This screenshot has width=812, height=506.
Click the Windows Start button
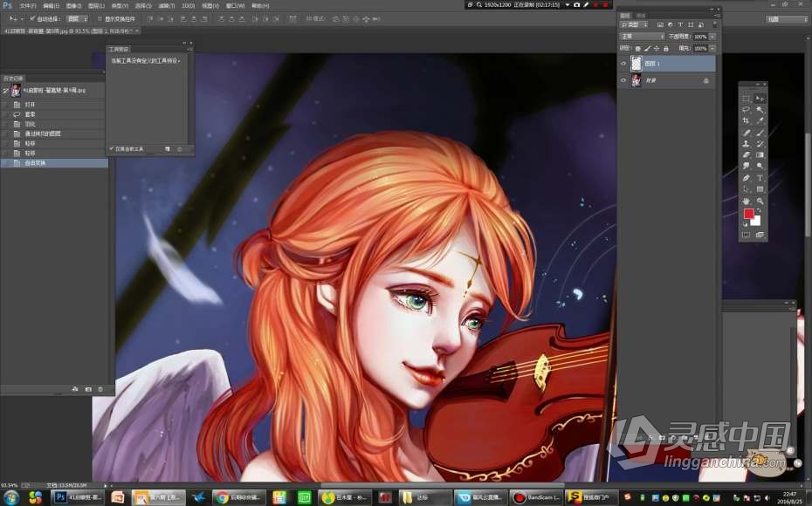pos(10,498)
